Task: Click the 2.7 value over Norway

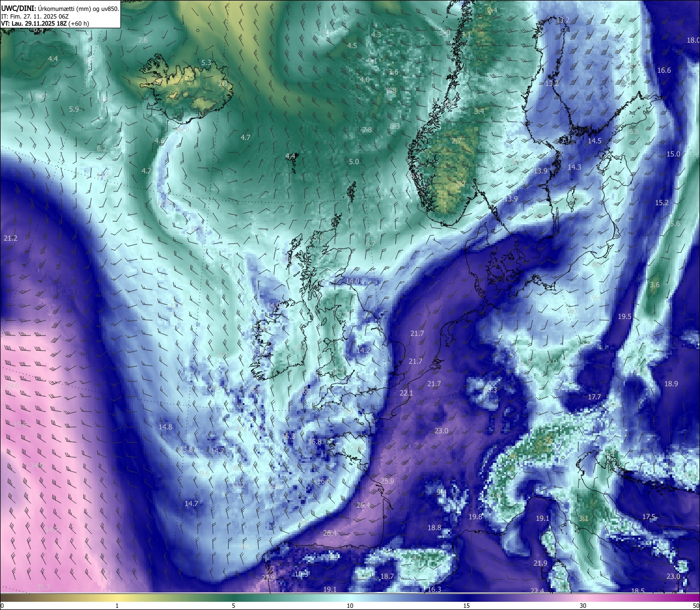Action: coord(456,141)
